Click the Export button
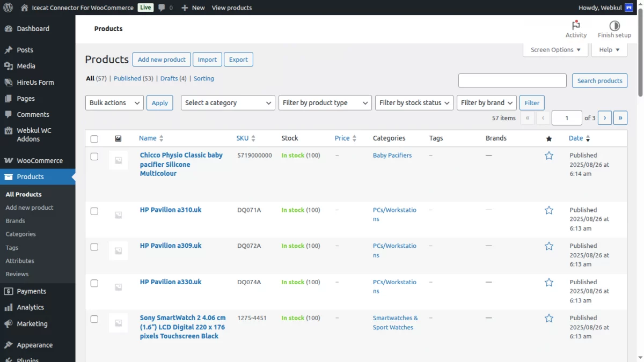Image resolution: width=644 pixels, height=362 pixels. (238, 59)
